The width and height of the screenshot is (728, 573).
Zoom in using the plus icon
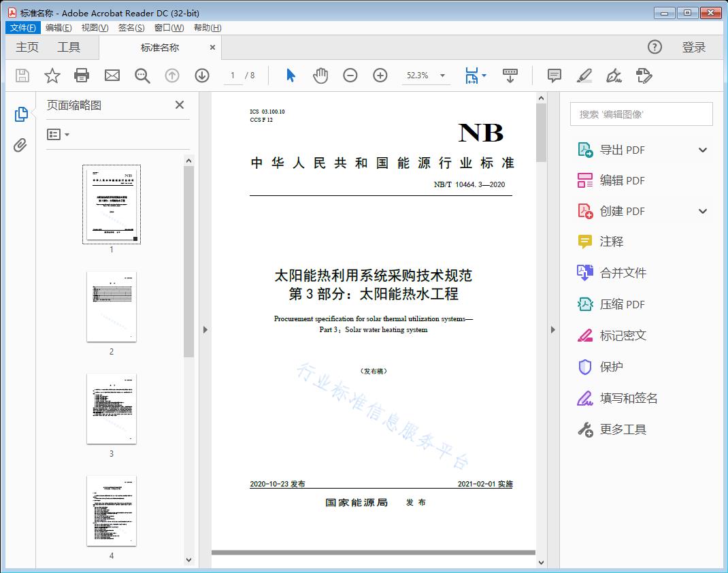(380, 76)
